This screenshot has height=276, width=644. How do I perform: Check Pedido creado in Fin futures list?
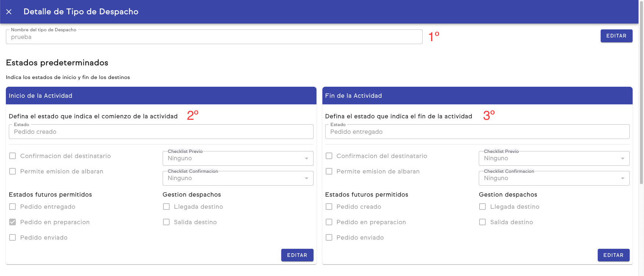tap(329, 207)
